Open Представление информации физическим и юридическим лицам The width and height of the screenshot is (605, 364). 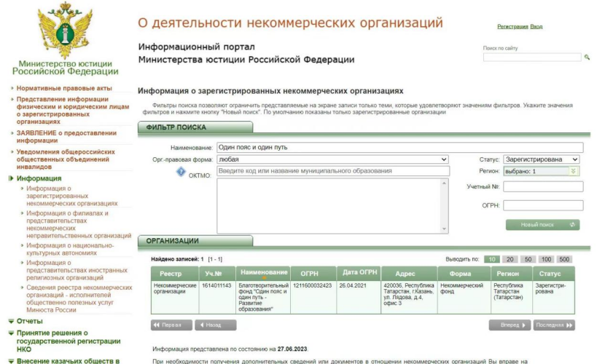click(73, 110)
